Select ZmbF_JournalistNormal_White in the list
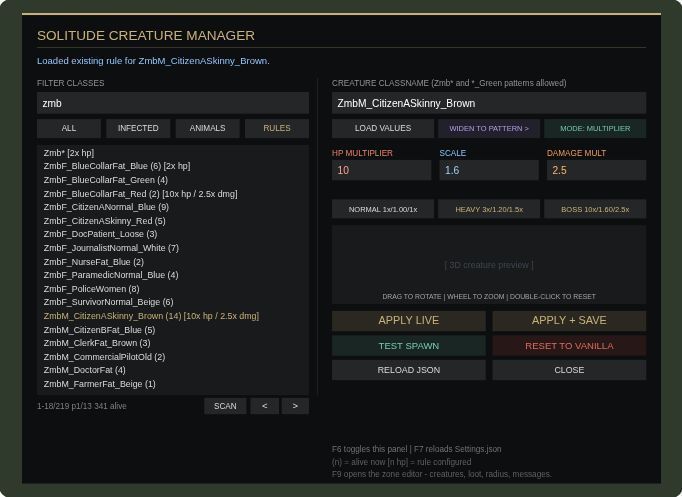682x497 pixels. (173, 248)
